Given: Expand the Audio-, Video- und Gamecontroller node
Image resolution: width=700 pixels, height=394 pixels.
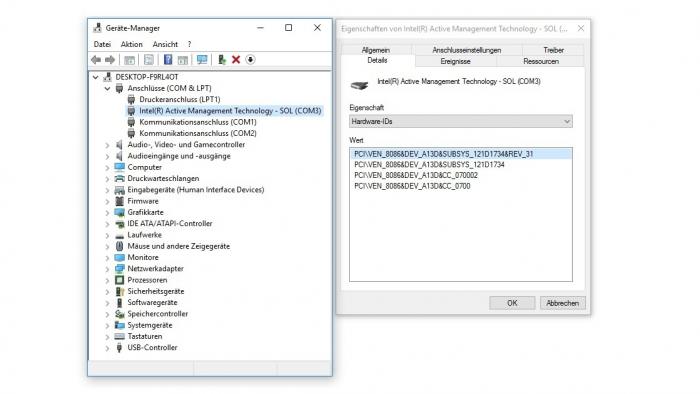Looking at the screenshot, I should [107, 145].
